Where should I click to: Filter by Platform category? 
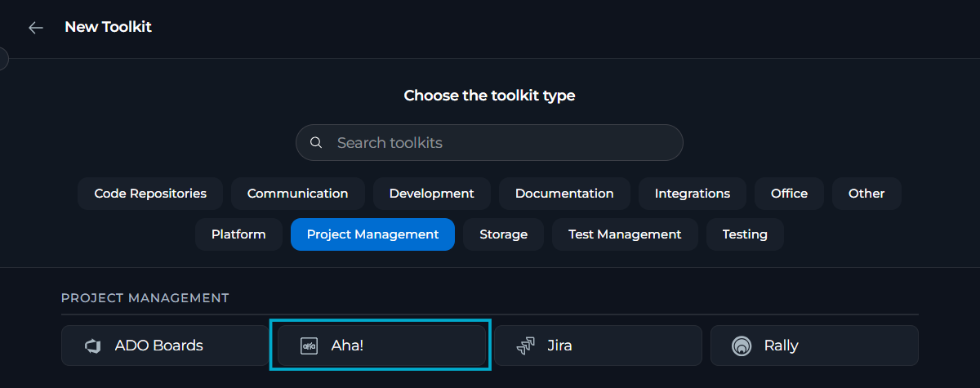pos(238,234)
